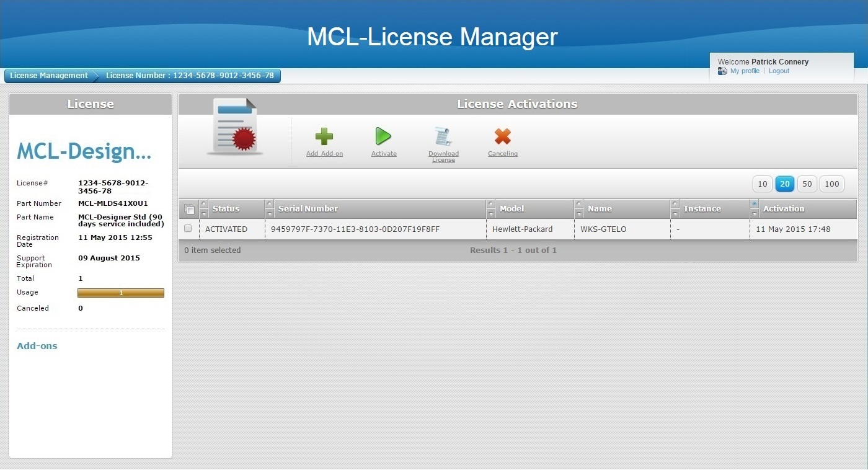Viewport: 868px width, 470px height.
Task: Click the Usage progress bar
Action: [x=121, y=293]
